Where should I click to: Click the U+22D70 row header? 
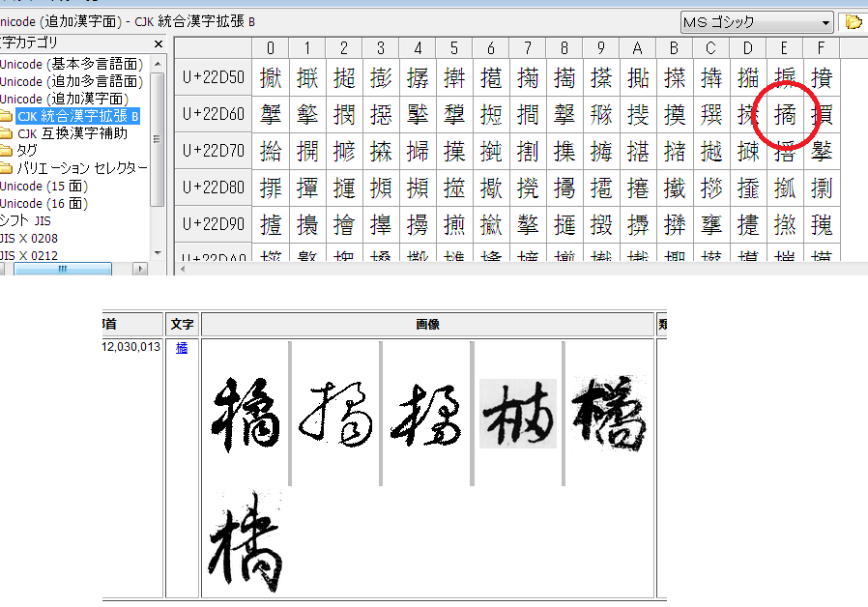(213, 152)
